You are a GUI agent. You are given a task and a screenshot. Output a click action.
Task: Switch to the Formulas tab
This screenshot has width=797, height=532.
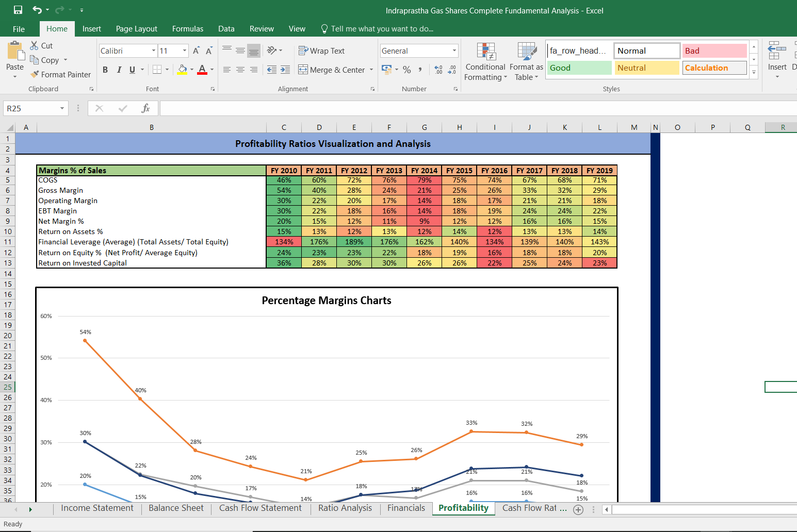point(188,29)
